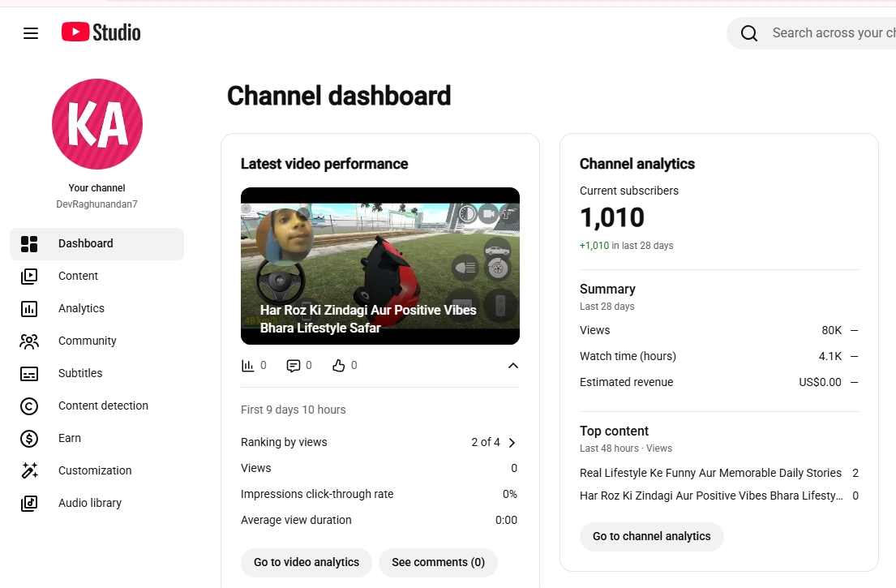The image size is (896, 588).
Task: Open Content detection page
Action: (97, 406)
